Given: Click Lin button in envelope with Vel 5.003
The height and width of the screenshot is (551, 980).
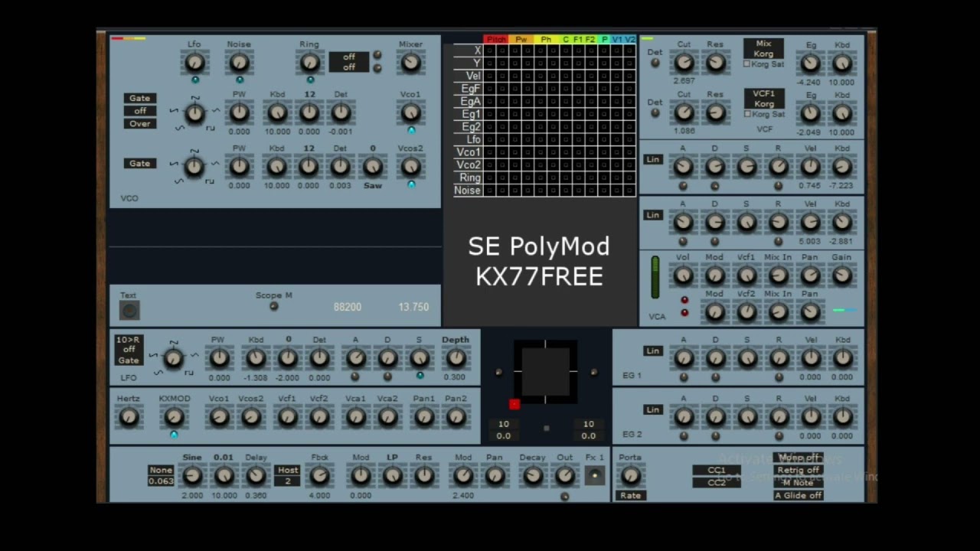Looking at the screenshot, I should click(x=652, y=215).
